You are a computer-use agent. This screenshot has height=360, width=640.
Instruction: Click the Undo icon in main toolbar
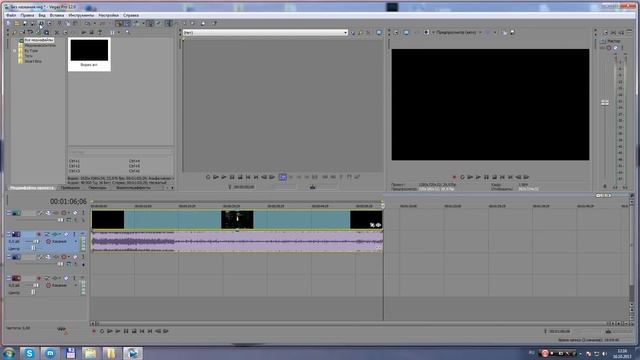click(x=88, y=23)
